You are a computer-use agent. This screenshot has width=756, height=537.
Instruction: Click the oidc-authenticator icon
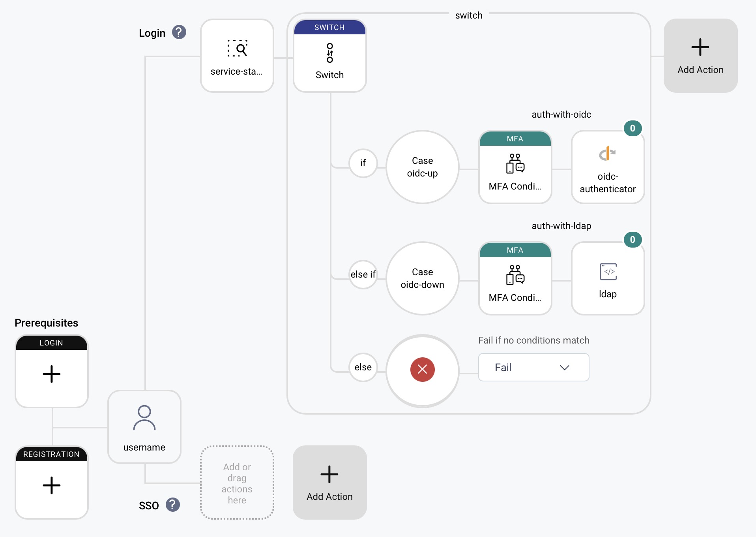(x=607, y=154)
